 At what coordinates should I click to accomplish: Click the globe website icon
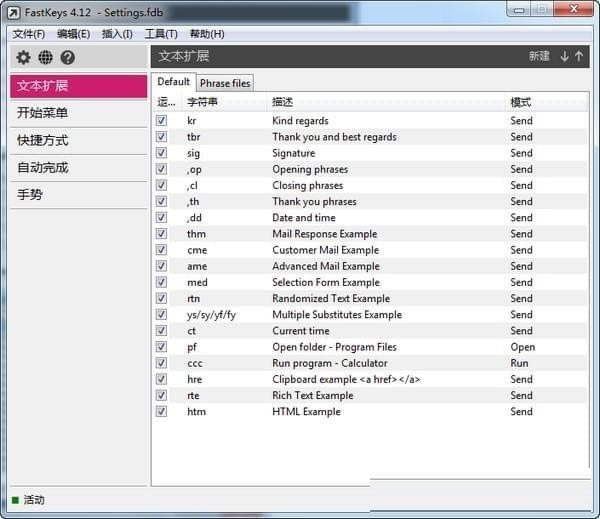(46, 57)
